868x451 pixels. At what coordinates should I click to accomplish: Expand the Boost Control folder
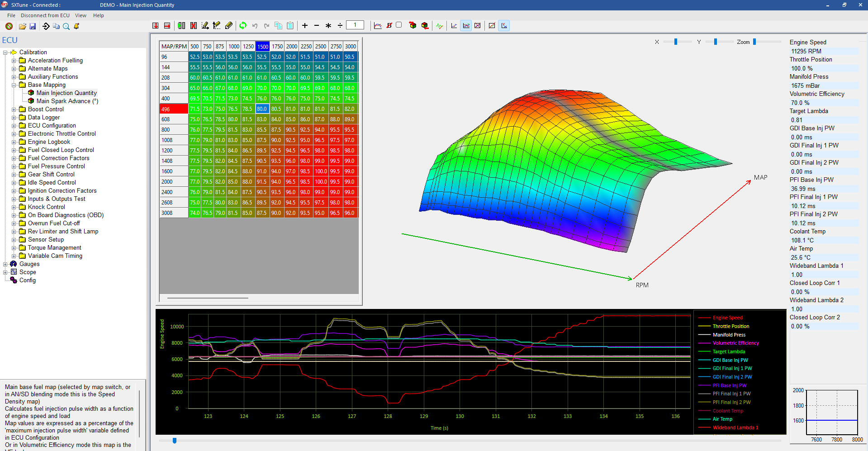[x=14, y=109]
